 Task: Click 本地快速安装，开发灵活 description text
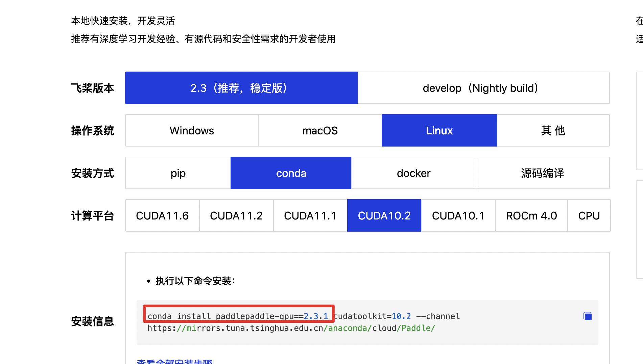tap(123, 21)
